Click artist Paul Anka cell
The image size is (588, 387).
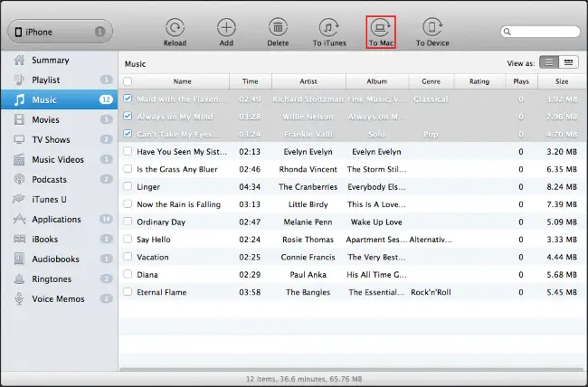pyautogui.click(x=308, y=275)
